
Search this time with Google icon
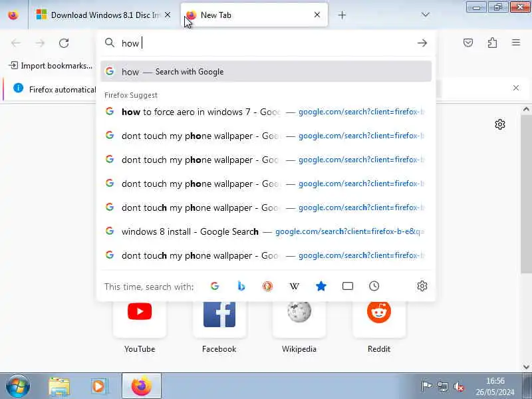point(215,287)
